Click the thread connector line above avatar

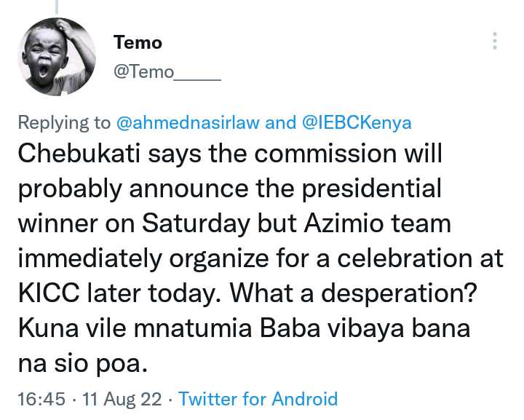coord(57,7)
